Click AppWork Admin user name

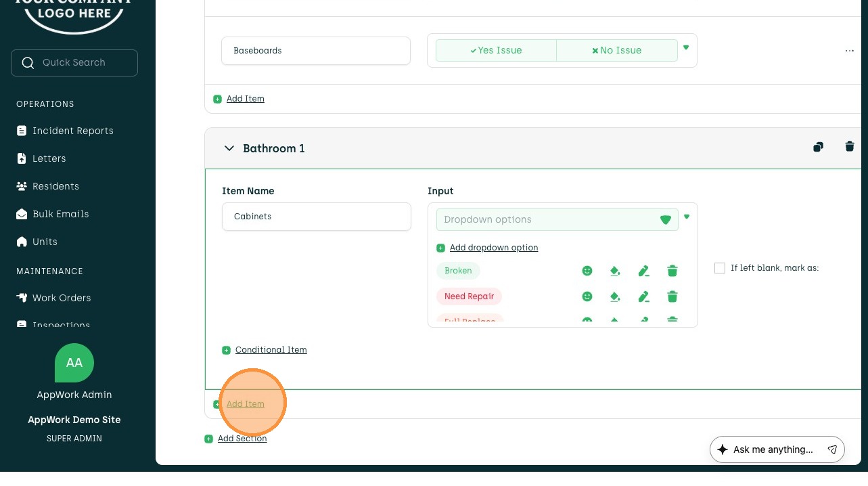(74, 395)
